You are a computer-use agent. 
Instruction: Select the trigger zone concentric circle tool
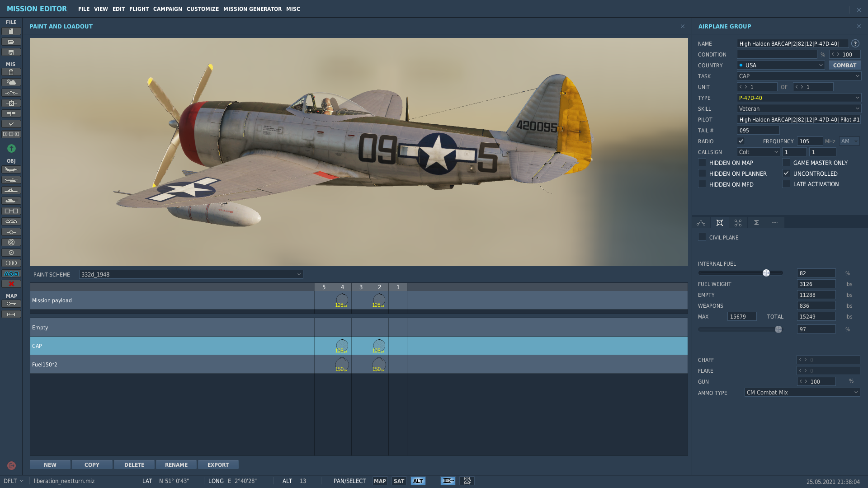click(11, 242)
